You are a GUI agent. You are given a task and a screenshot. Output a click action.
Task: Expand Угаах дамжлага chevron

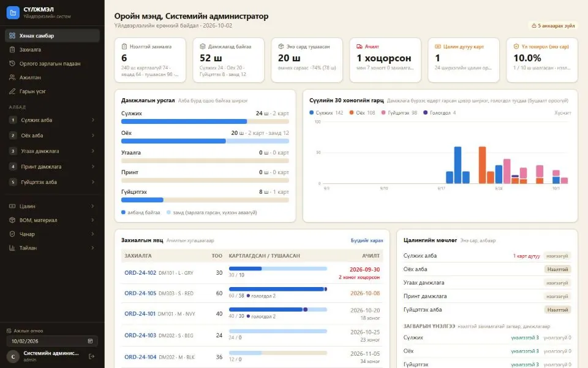click(92, 151)
